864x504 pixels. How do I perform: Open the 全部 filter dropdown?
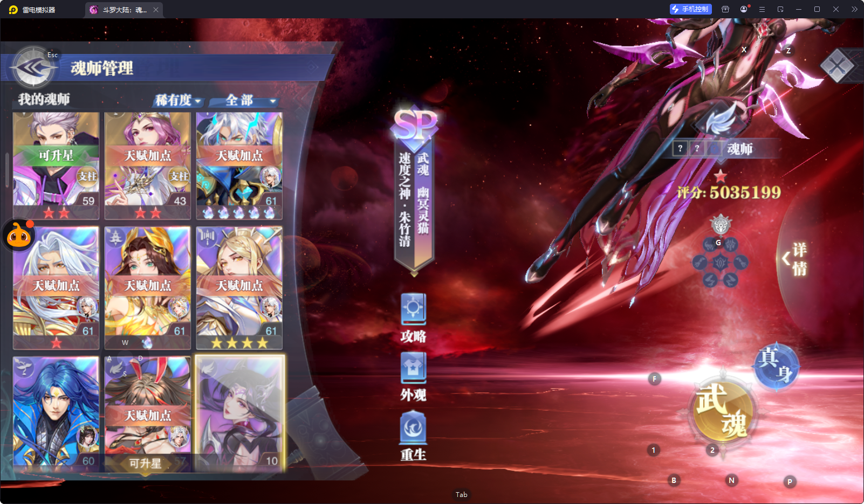pos(243,100)
